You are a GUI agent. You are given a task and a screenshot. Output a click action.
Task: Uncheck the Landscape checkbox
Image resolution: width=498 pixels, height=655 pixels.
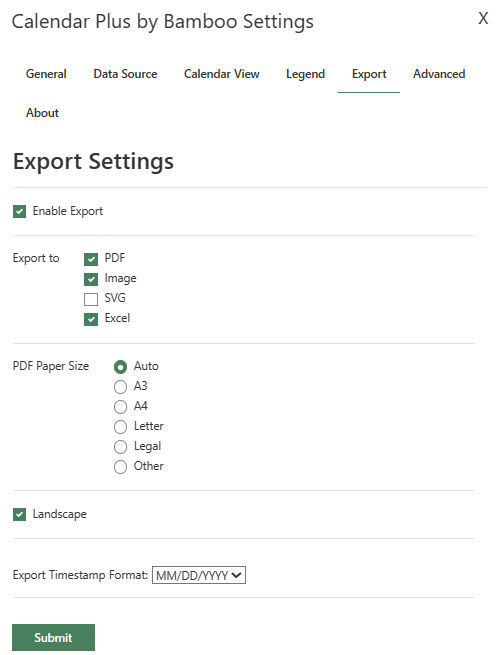coord(19,515)
